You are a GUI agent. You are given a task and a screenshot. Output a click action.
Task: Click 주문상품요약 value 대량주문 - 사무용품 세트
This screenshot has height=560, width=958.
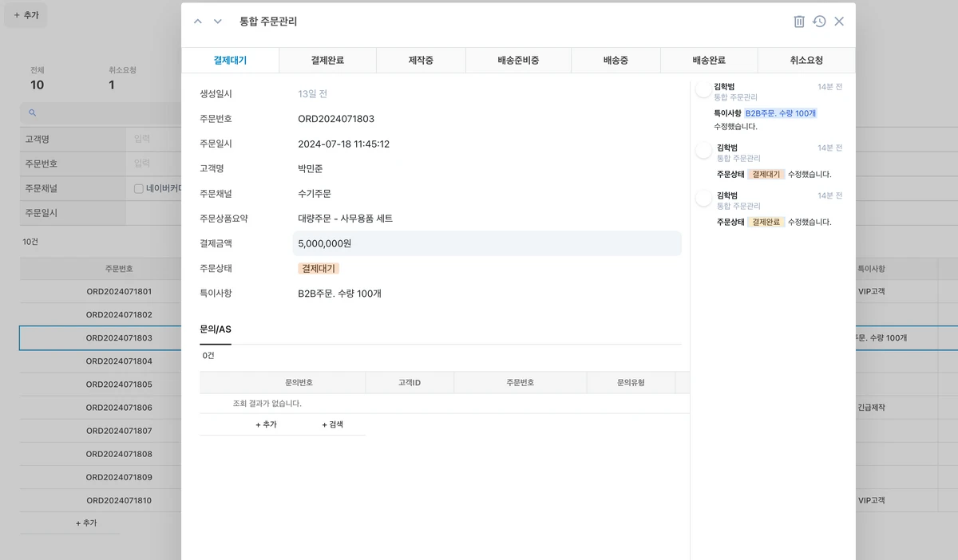tap(345, 219)
